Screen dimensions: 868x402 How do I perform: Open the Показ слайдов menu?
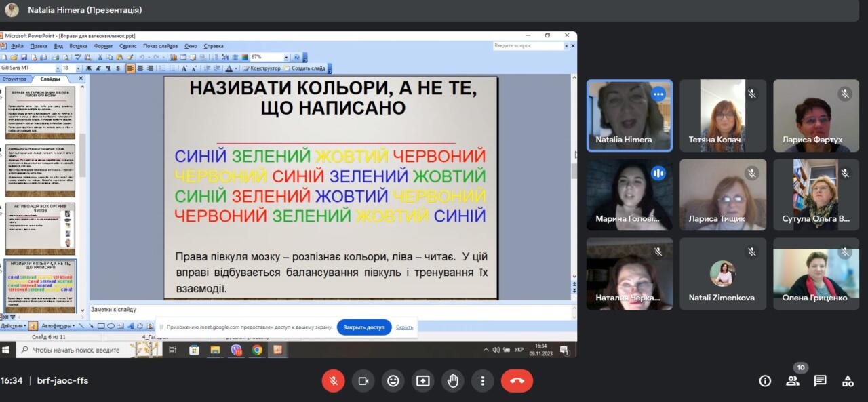pos(160,46)
